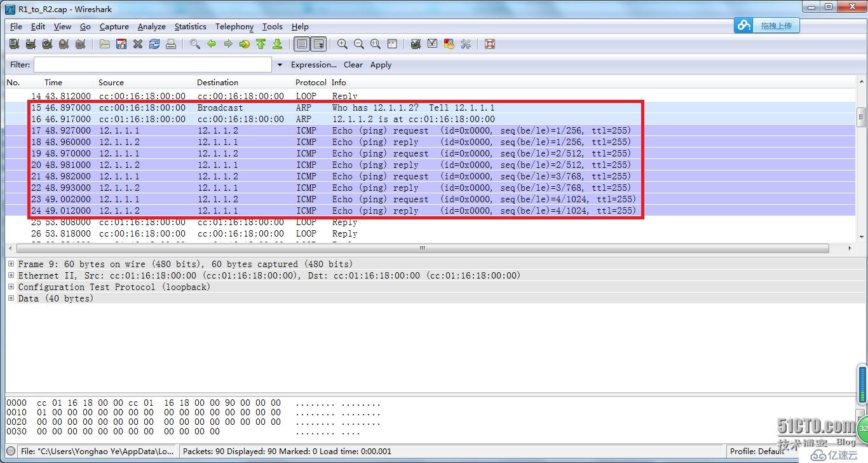The image size is (868, 463).
Task: Click the 拖拽上传 upload button
Action: coord(767,25)
